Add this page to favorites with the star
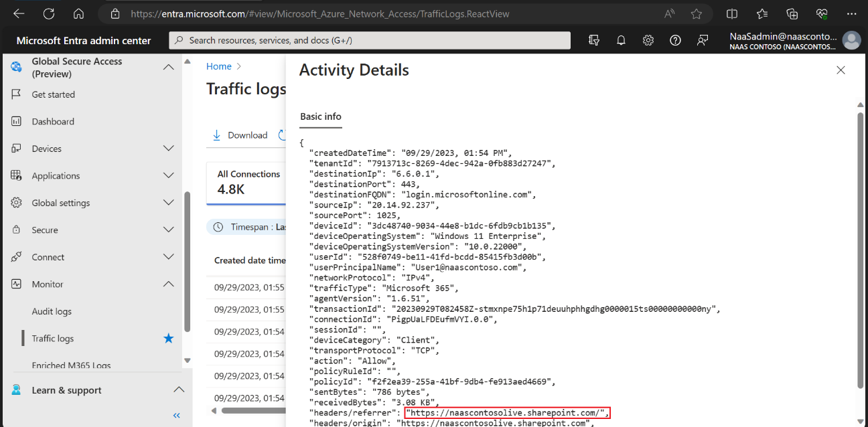The height and width of the screenshot is (427, 868). 697,13
